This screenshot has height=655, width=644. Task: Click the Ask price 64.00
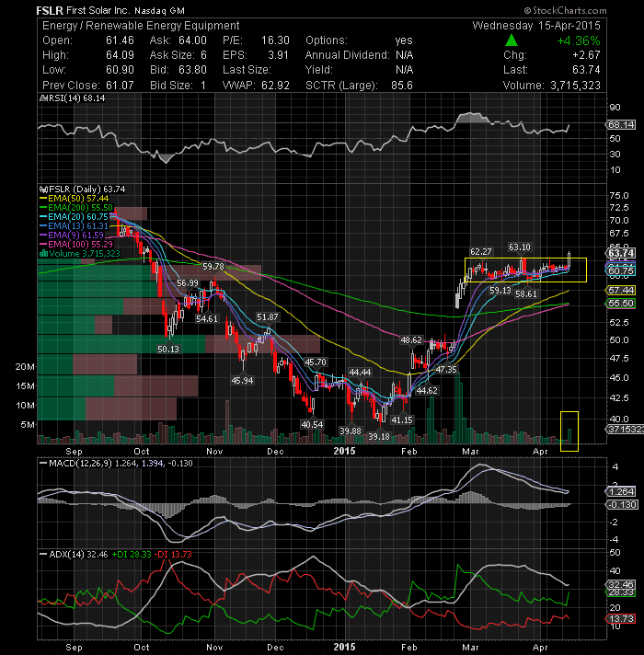pyautogui.click(x=192, y=40)
